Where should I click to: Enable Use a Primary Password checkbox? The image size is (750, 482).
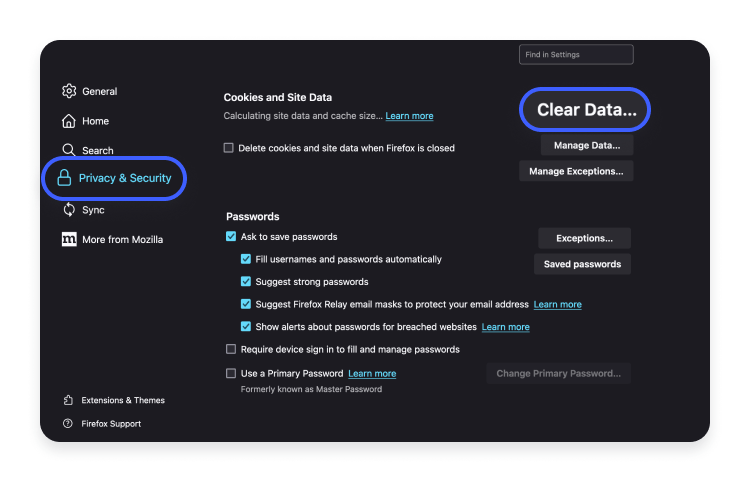[x=231, y=374]
